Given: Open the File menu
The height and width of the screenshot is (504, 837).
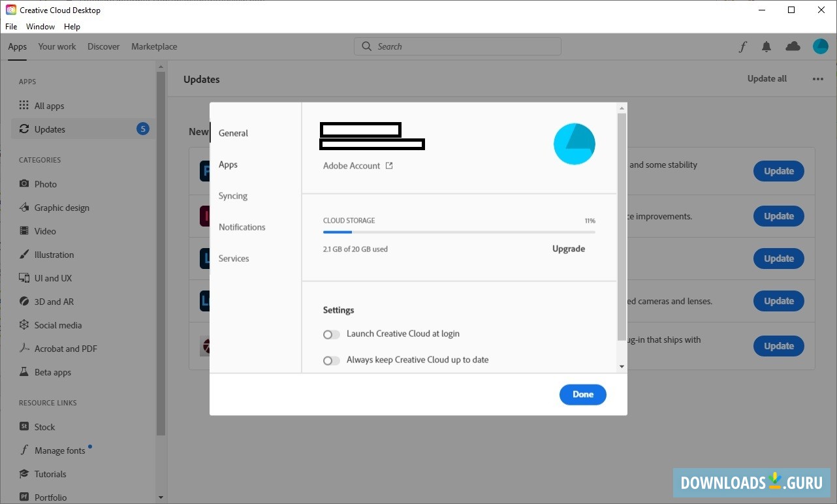Looking at the screenshot, I should [10, 26].
